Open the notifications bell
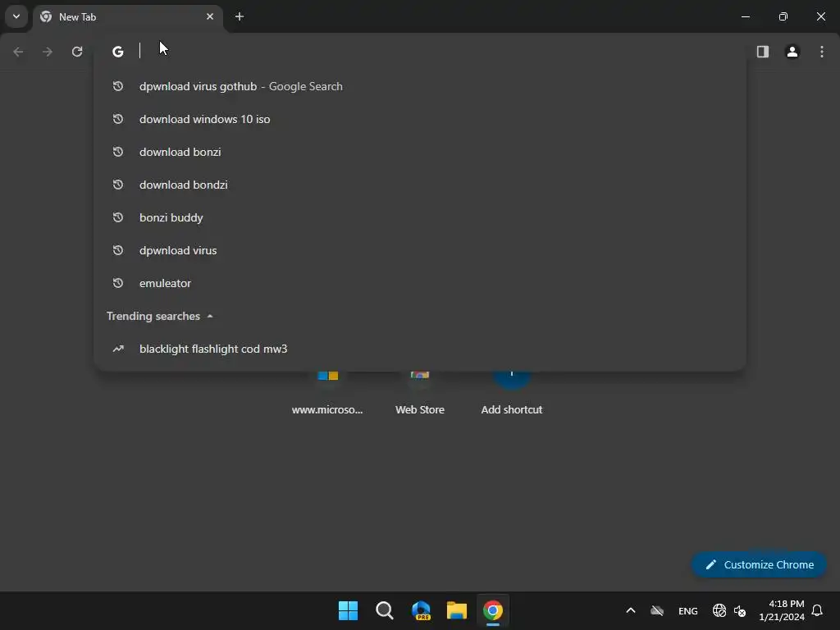Image resolution: width=840 pixels, height=630 pixels. pyautogui.click(x=817, y=610)
